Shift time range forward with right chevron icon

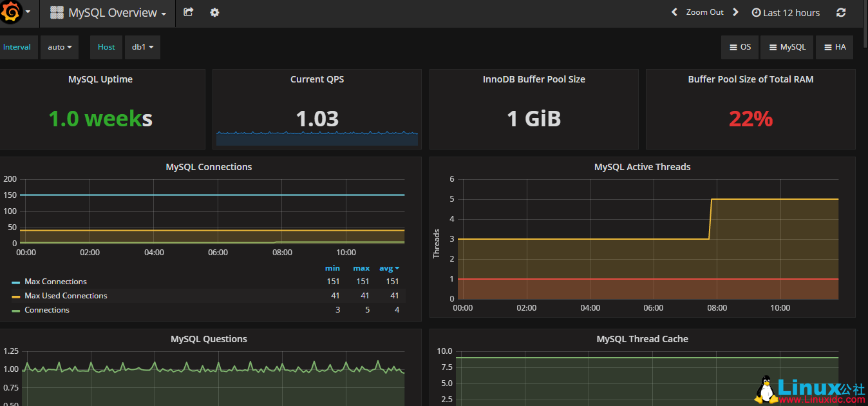[736, 12]
